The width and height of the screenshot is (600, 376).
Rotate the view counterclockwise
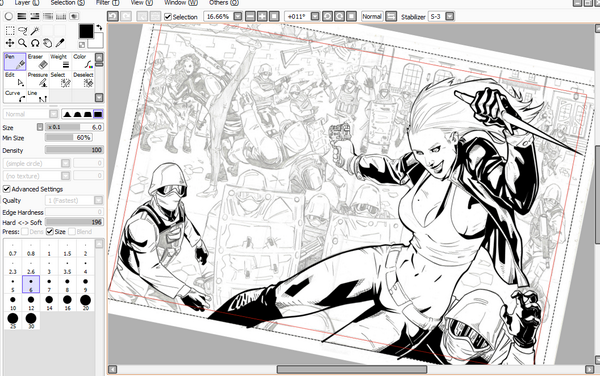pos(327,16)
